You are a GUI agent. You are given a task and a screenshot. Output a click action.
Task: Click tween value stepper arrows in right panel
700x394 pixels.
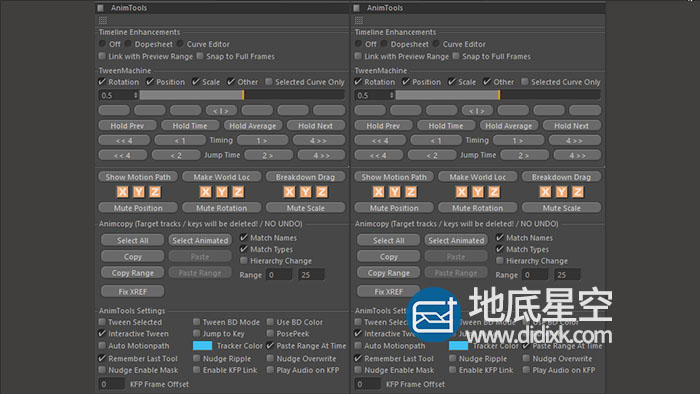click(392, 95)
